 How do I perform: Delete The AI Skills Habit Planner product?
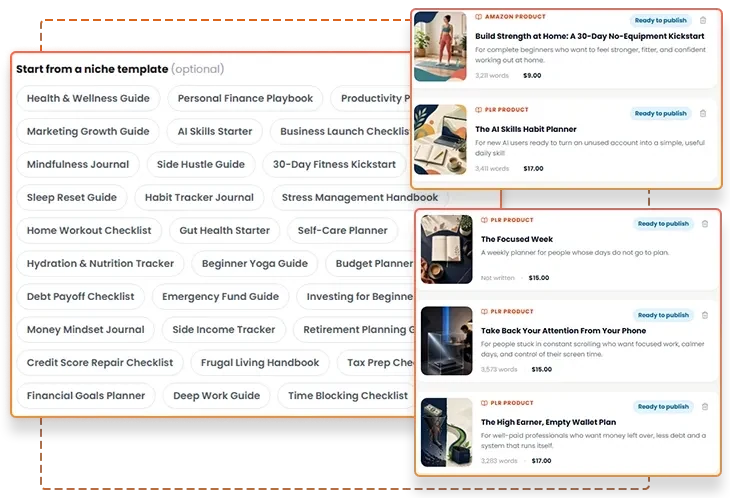pyautogui.click(x=703, y=114)
